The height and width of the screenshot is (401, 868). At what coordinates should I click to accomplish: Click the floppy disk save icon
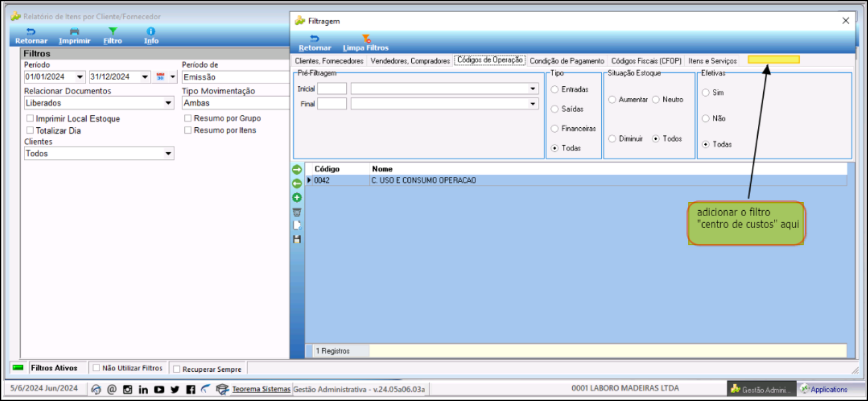(x=297, y=239)
